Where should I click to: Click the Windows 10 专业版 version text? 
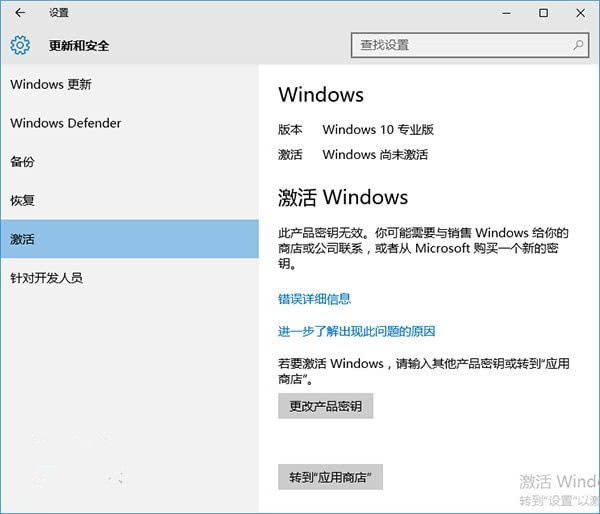[x=378, y=129]
